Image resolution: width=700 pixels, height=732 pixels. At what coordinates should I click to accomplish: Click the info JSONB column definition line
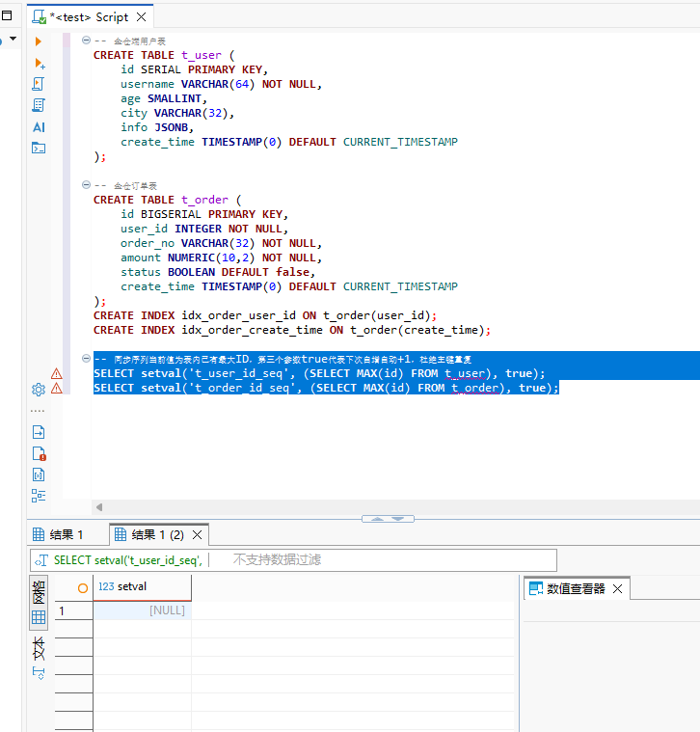157,127
